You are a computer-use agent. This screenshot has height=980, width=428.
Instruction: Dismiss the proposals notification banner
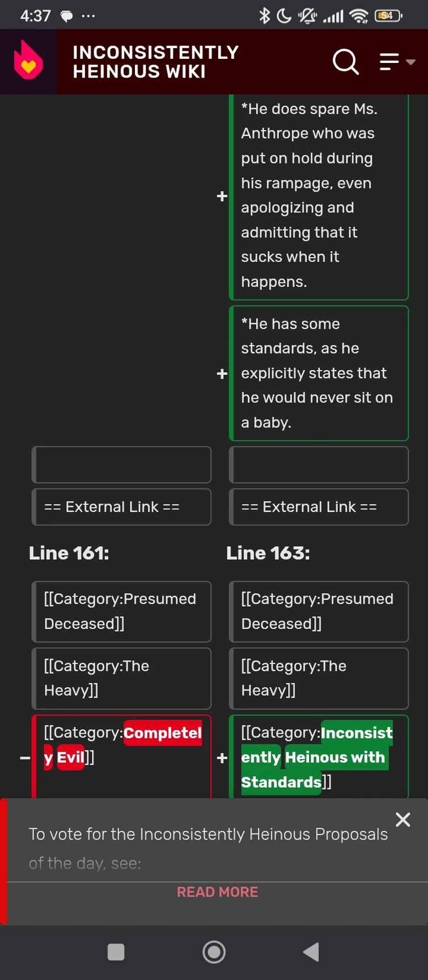pos(403,819)
